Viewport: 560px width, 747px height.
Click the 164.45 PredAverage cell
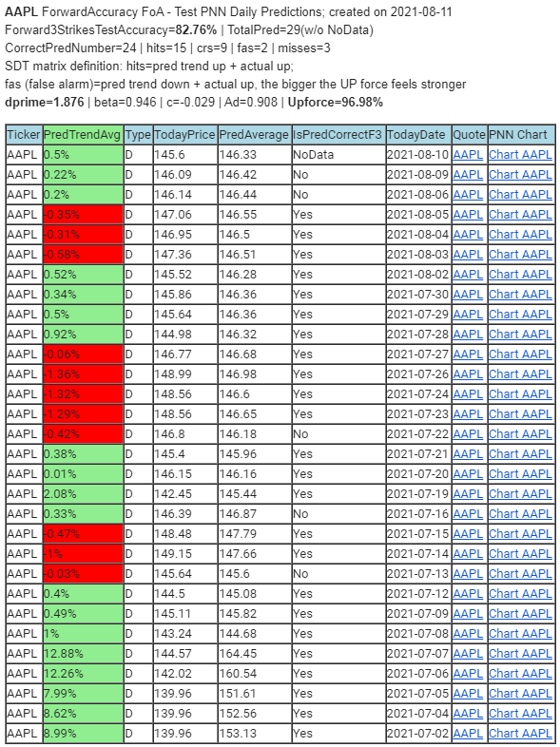255,654
